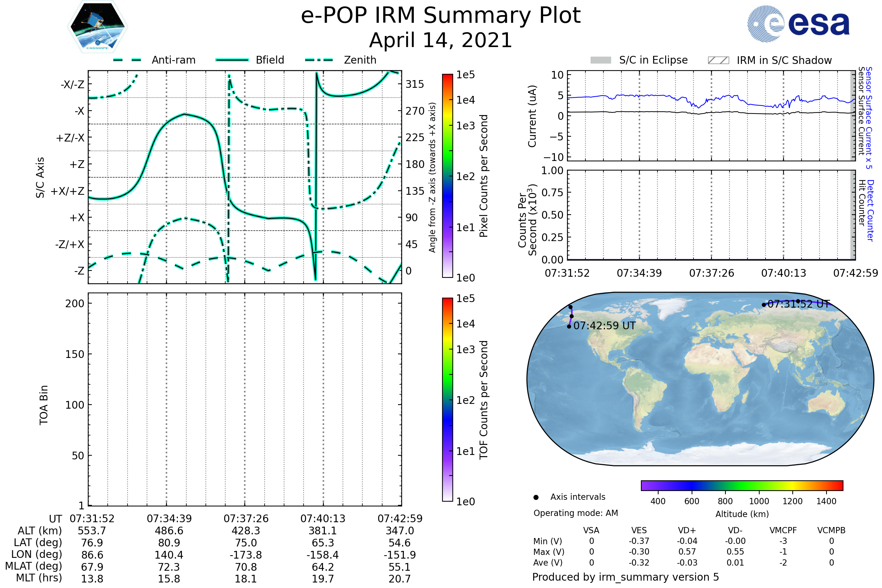Click the Operating mode: AM text
Image resolution: width=882 pixels, height=588 pixels.
[x=576, y=513]
